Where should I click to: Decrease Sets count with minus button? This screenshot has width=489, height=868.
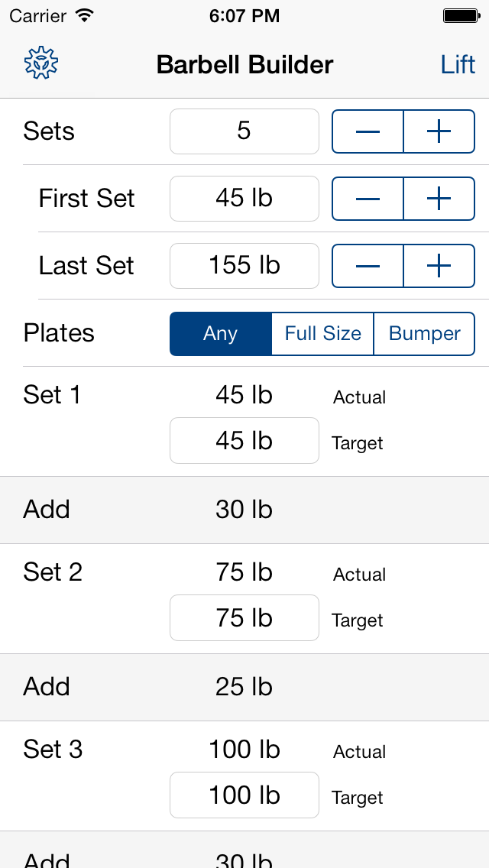coord(368,131)
